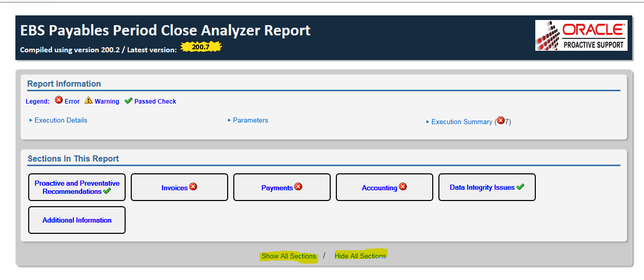Click the Sections In This Report heading
644x280 pixels.
73,158
